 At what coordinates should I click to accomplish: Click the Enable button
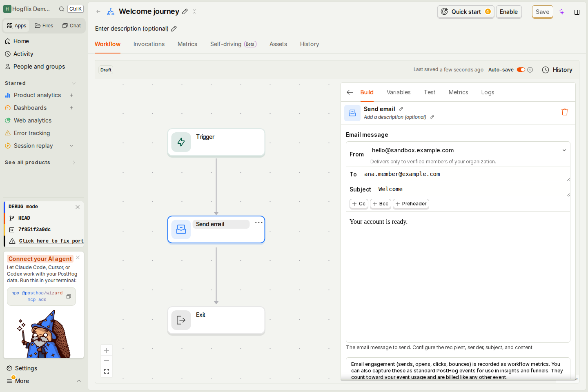click(x=509, y=12)
